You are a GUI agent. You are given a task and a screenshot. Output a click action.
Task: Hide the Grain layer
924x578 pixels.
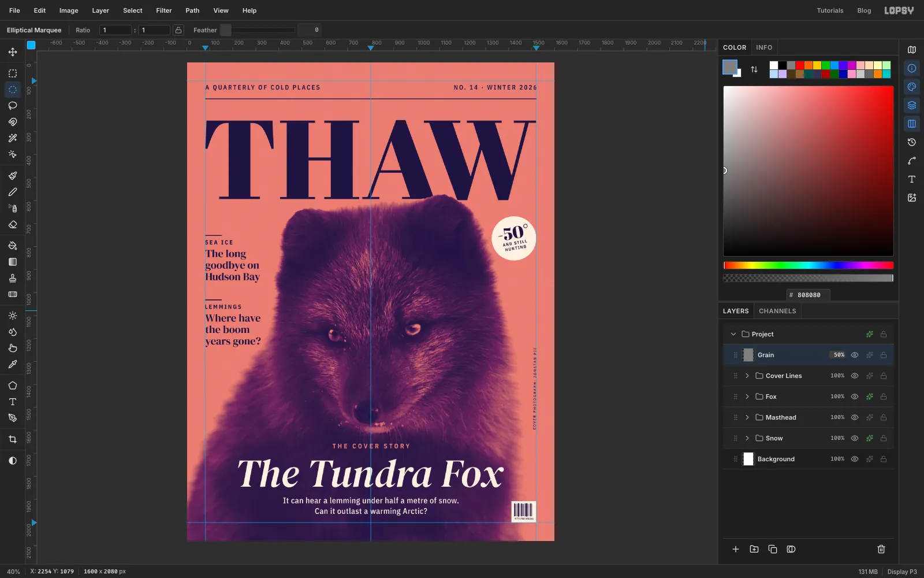pyautogui.click(x=855, y=355)
